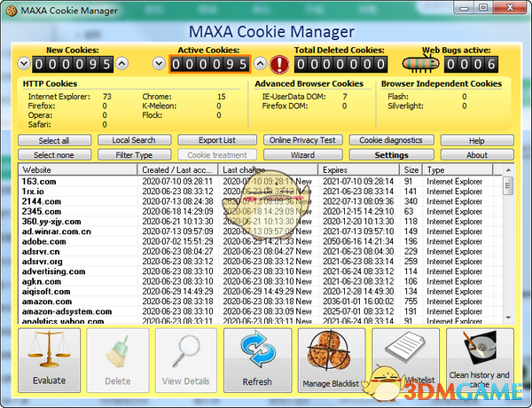Click the cookie list scrollbar thumb
The height and width of the screenshot is (408, 532).
point(508,185)
